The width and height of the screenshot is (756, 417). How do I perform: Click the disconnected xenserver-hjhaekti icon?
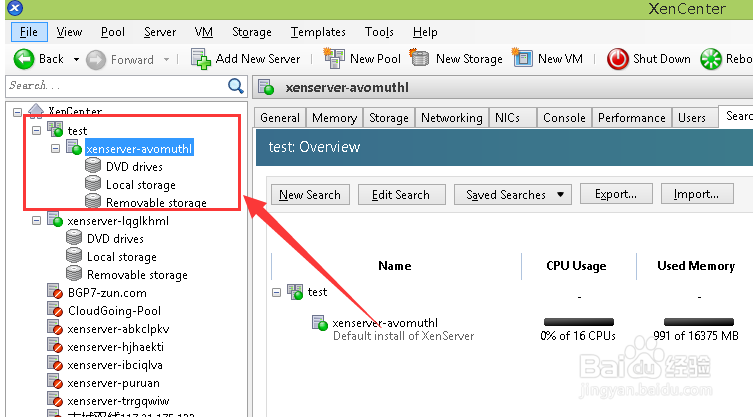tap(55, 346)
